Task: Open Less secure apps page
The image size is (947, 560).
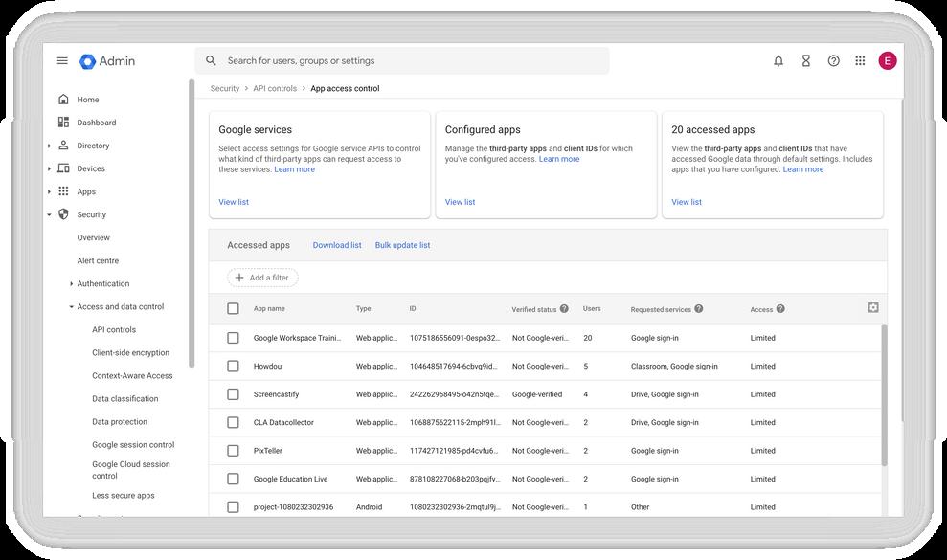Action: (124, 495)
